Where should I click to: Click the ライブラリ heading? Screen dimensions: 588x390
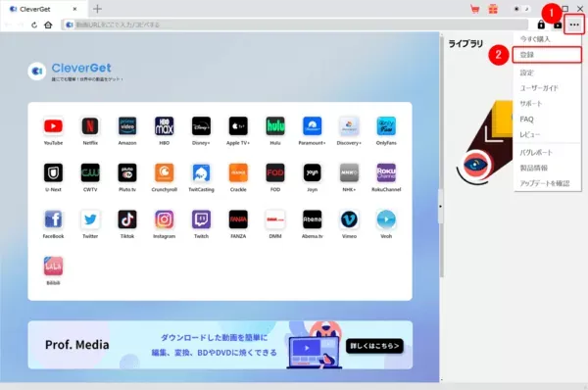(465, 44)
